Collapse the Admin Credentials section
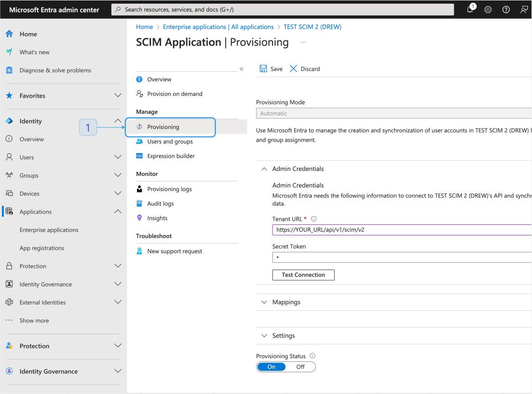Viewport: 532px width, 394px height. pos(264,169)
